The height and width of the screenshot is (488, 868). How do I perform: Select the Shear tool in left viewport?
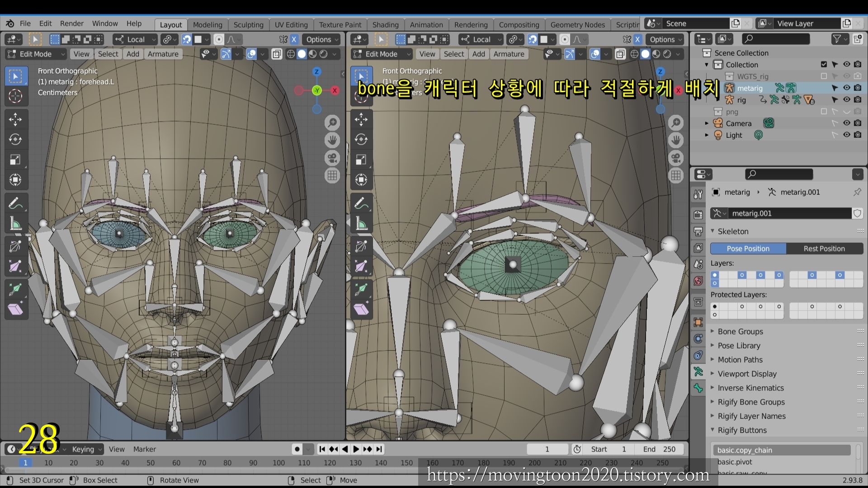click(x=15, y=310)
